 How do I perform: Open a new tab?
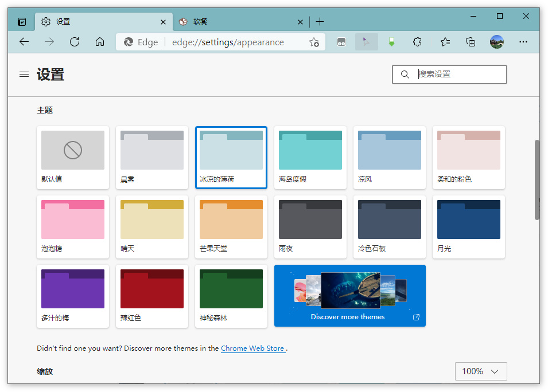[x=320, y=22]
